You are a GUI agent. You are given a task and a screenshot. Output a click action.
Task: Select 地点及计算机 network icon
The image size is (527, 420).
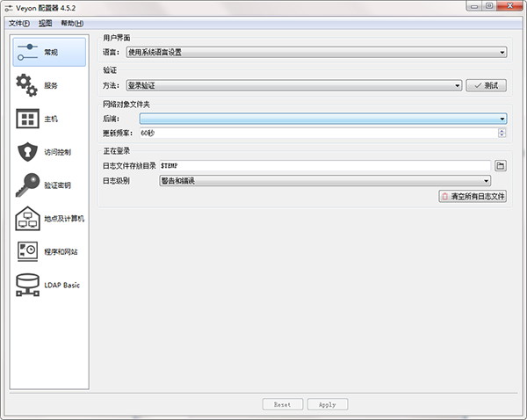(28, 218)
